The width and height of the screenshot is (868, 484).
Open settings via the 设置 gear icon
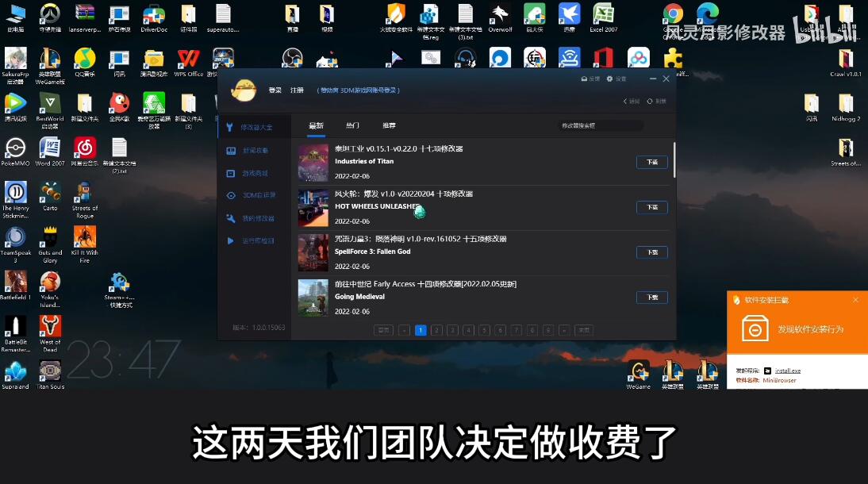tap(610, 79)
